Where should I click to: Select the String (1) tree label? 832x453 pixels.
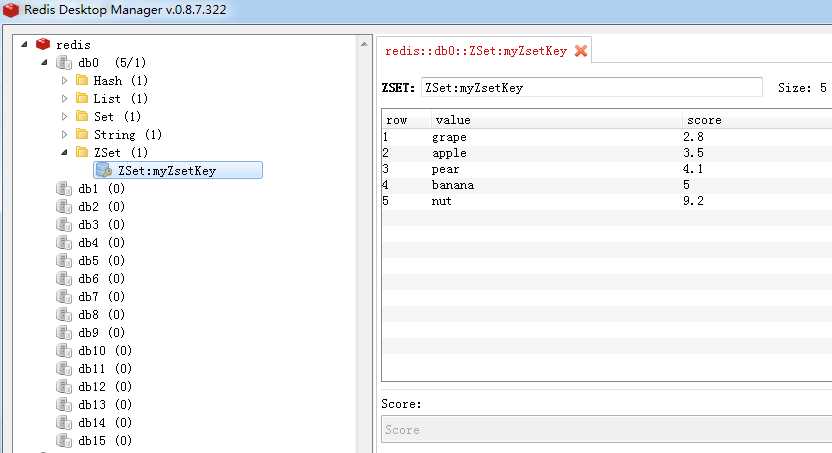pyautogui.click(x=127, y=135)
